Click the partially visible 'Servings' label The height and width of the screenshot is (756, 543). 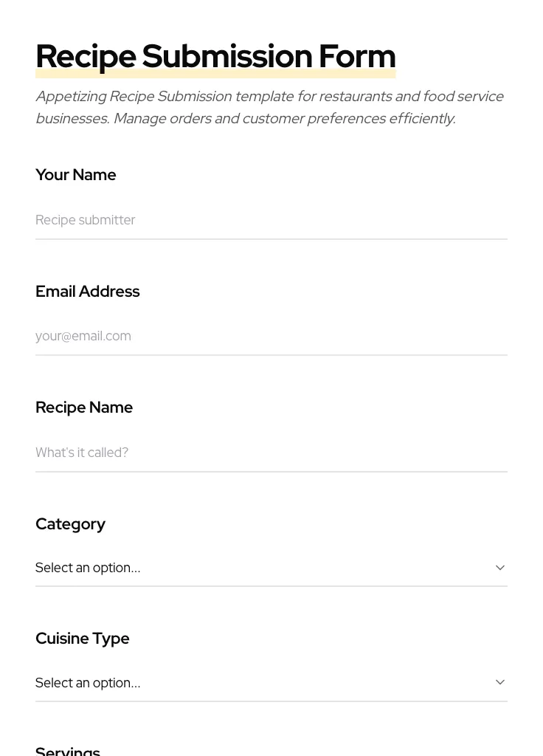coord(68,751)
